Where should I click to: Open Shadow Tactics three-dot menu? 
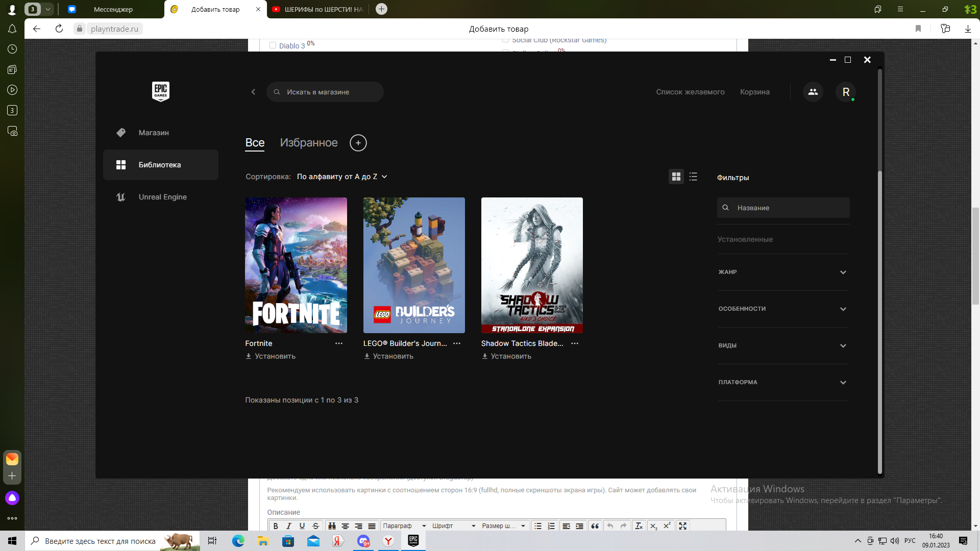(x=575, y=343)
